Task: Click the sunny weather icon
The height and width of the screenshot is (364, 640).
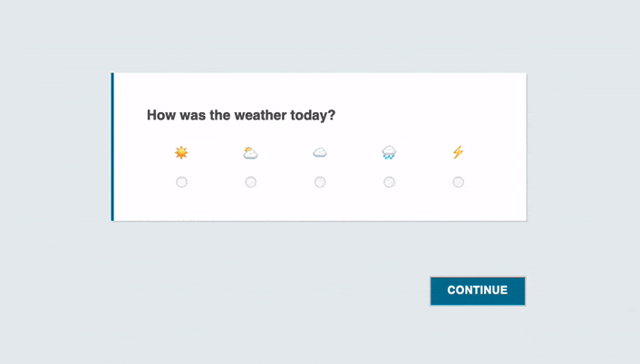Action: coord(181,153)
